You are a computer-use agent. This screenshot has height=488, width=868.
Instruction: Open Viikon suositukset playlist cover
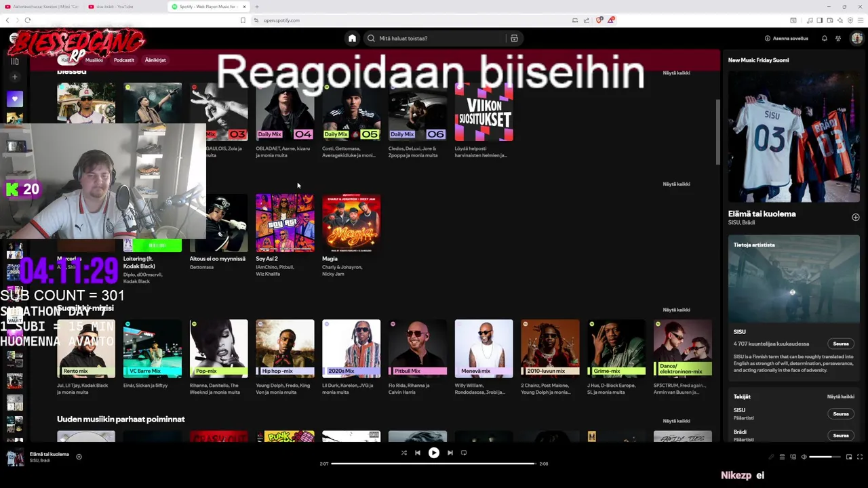coord(484,112)
